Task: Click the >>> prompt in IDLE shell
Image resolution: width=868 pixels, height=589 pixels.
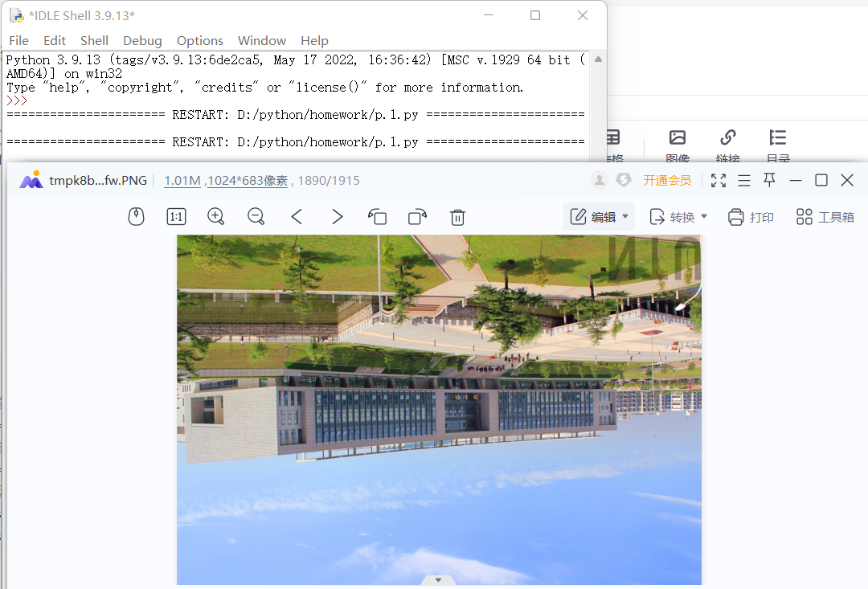Action: click(x=17, y=100)
